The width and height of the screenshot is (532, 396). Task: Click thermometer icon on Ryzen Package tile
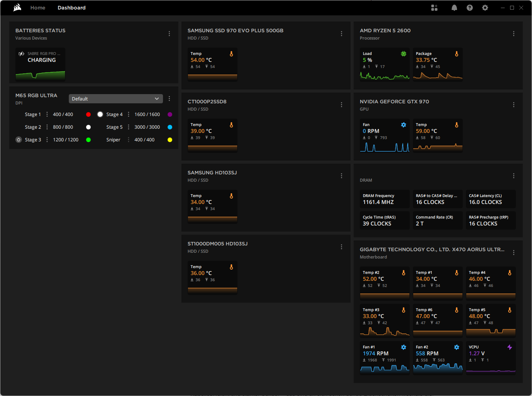tap(457, 54)
